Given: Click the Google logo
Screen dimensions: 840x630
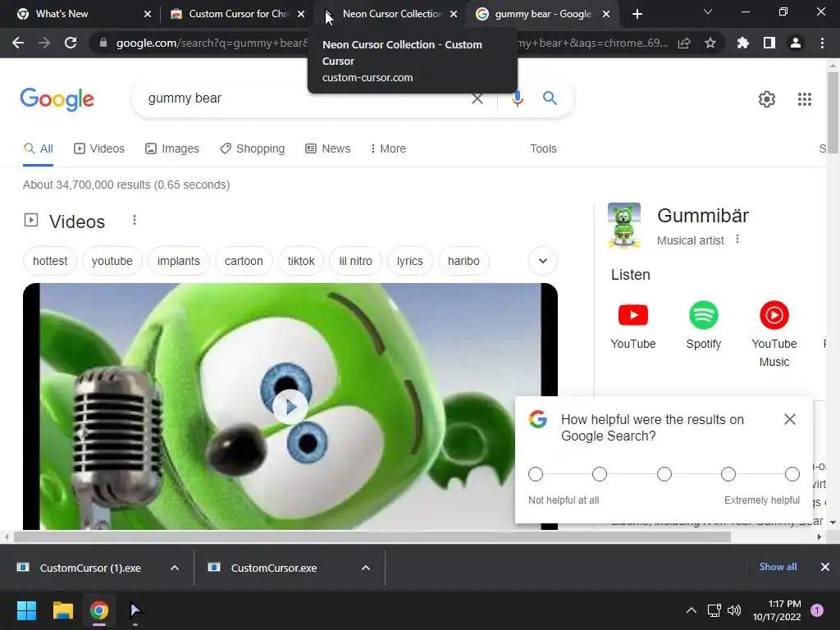Looking at the screenshot, I should [57, 99].
